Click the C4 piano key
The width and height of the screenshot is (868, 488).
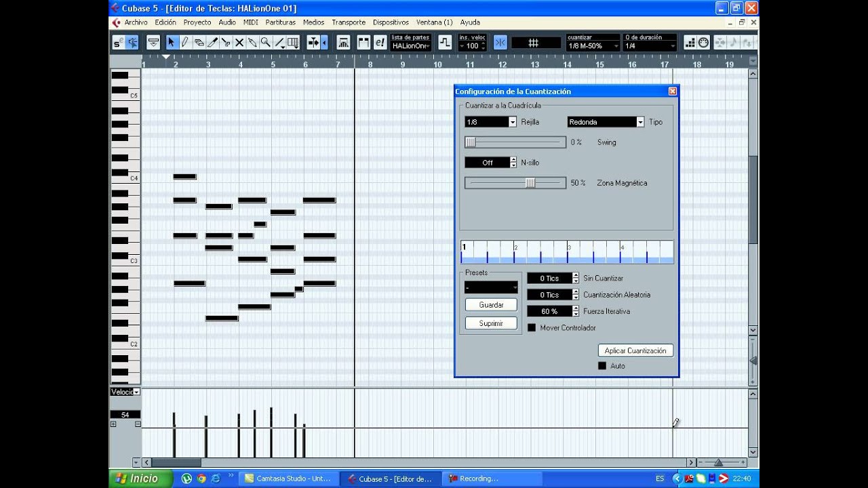click(125, 179)
